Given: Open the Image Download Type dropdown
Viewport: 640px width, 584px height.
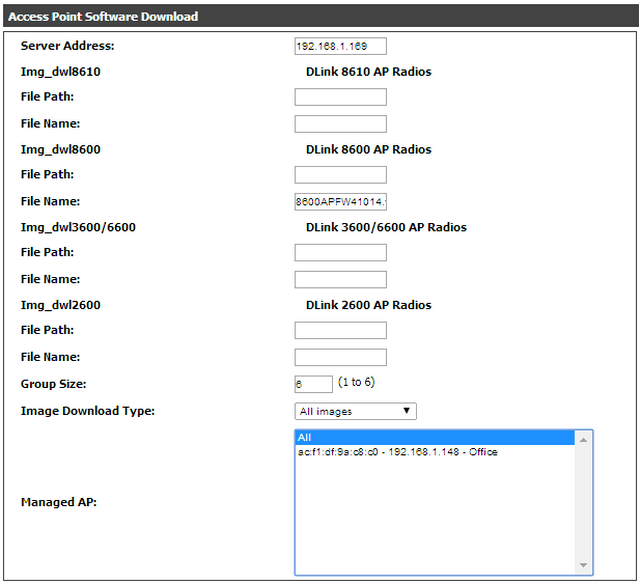Looking at the screenshot, I should [x=355, y=411].
